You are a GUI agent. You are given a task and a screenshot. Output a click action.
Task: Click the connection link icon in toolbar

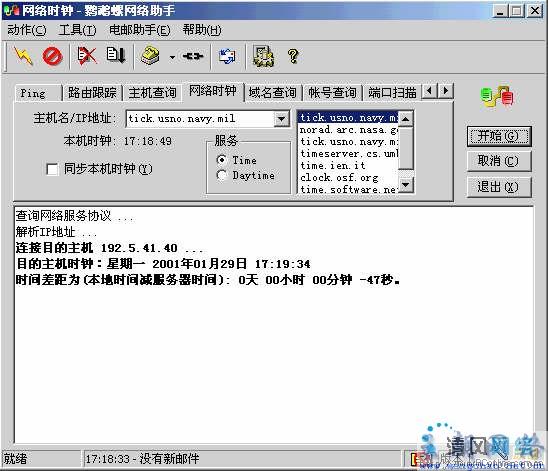193,56
